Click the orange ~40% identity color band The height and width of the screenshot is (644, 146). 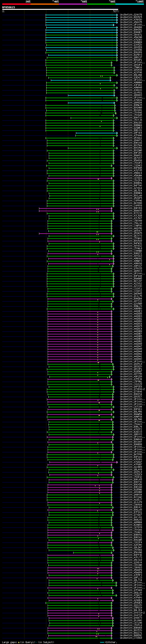click(45, 4)
